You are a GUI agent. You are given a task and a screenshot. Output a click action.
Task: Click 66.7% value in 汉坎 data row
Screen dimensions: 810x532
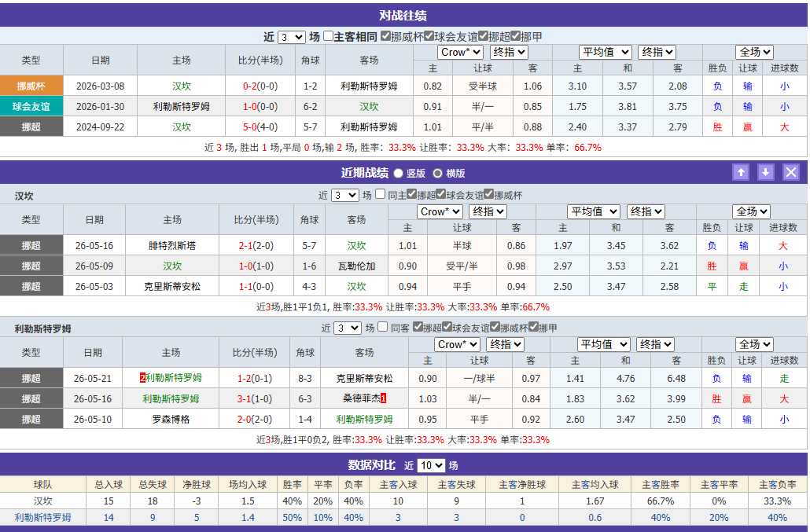(661, 501)
